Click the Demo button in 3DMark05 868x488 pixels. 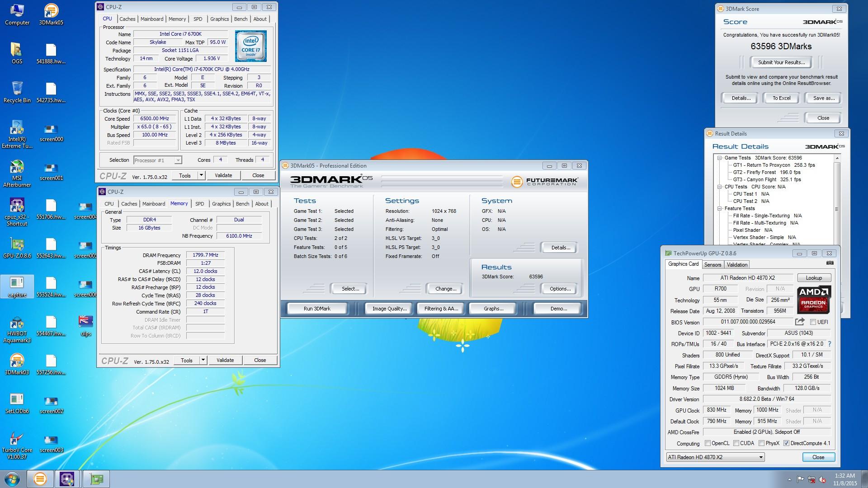[558, 309]
